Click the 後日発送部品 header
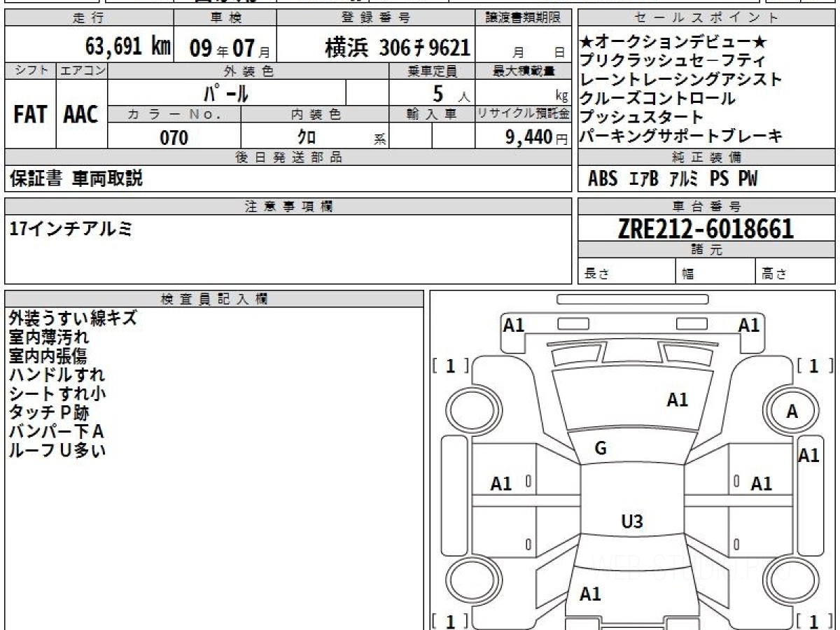This screenshot has width=840, height=630. coord(288,158)
